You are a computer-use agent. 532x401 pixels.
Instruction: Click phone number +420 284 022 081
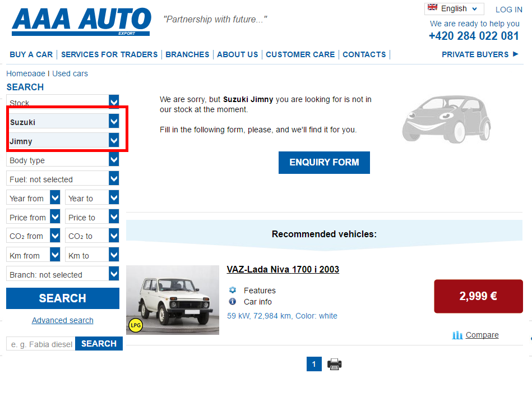(x=474, y=36)
